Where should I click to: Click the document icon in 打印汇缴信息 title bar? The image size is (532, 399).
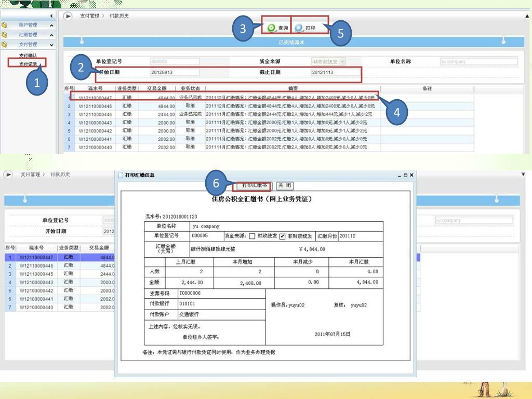click(121, 176)
